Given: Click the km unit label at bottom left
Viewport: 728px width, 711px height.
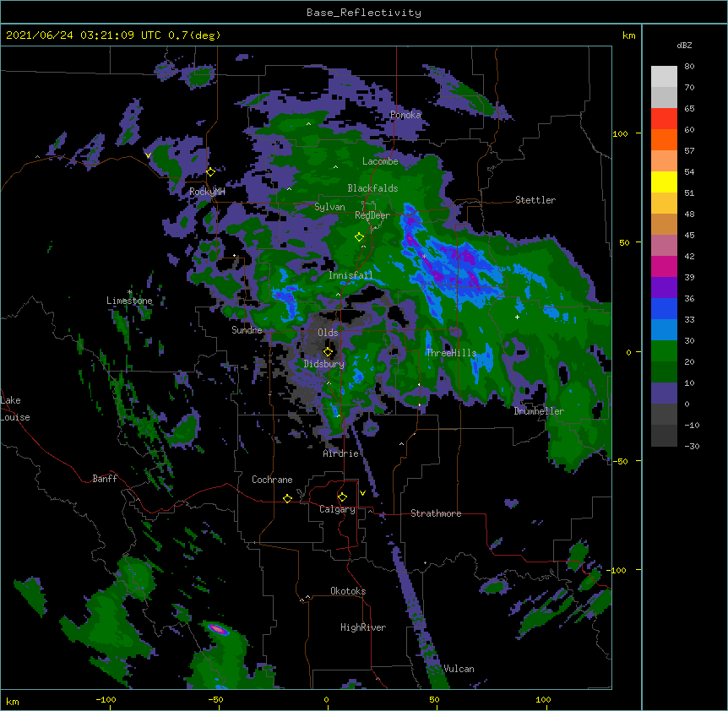Looking at the screenshot, I should point(13,701).
